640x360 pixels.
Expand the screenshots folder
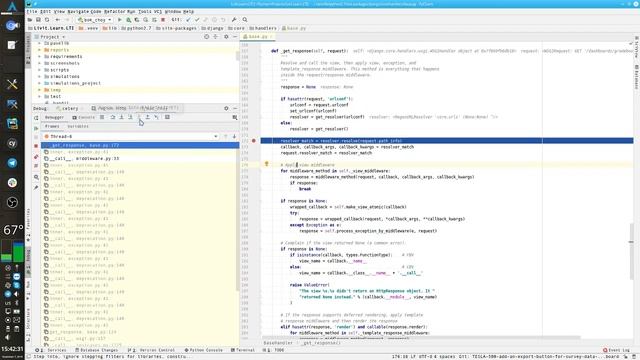pyautogui.click(x=40, y=63)
